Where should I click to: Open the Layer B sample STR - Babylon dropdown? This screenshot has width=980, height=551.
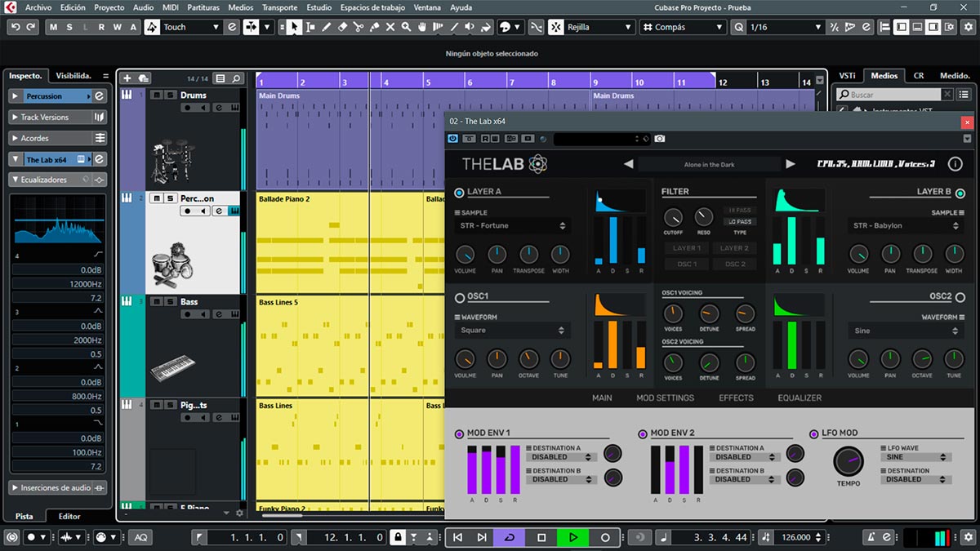pyautogui.click(x=906, y=225)
